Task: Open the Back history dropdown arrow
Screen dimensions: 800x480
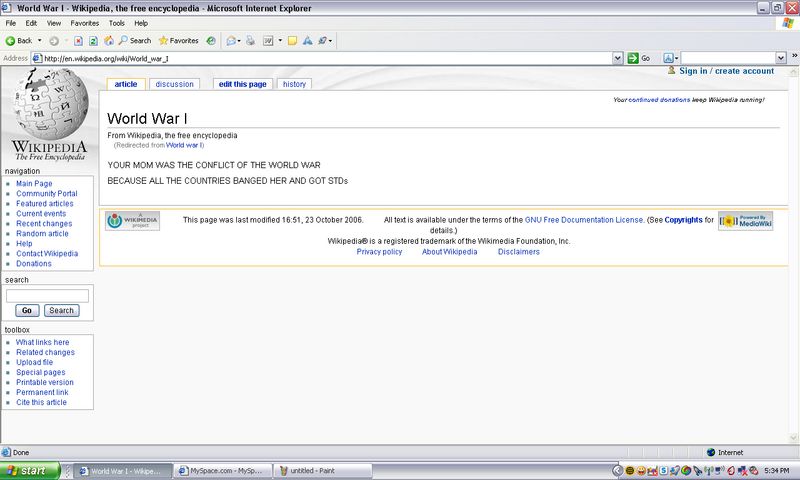Action: point(39,41)
